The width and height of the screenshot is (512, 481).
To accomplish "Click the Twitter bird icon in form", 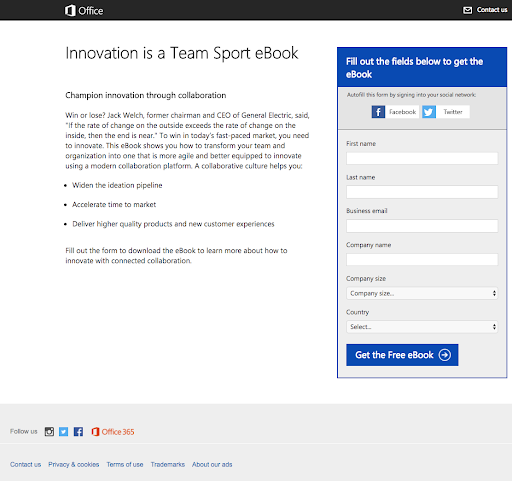I will (x=429, y=112).
